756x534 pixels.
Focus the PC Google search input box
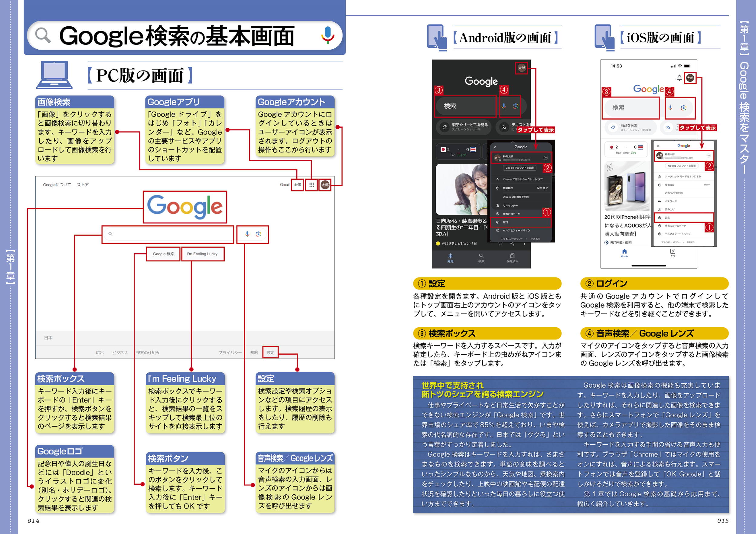[168, 234]
